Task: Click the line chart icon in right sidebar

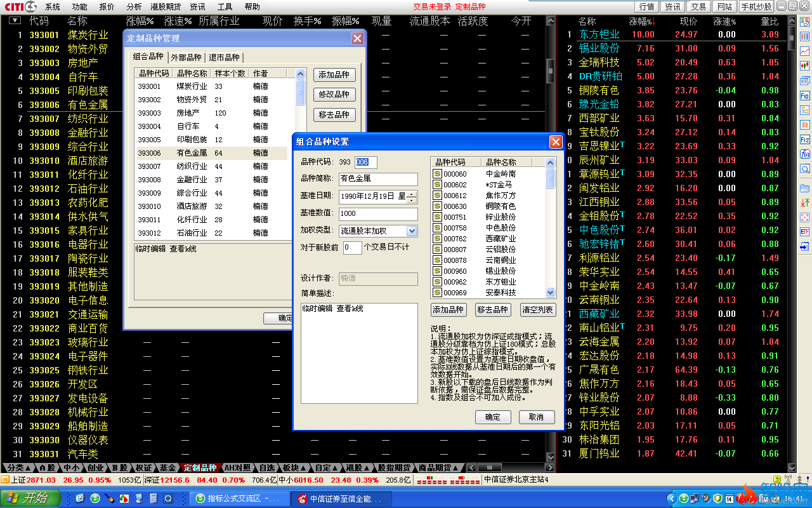Action: click(x=804, y=51)
